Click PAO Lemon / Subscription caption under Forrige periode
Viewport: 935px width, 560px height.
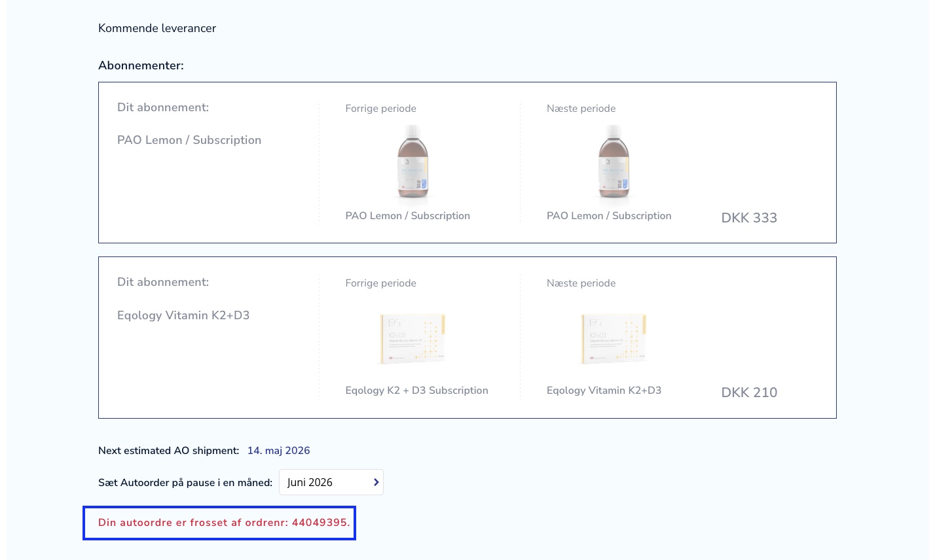tap(407, 216)
